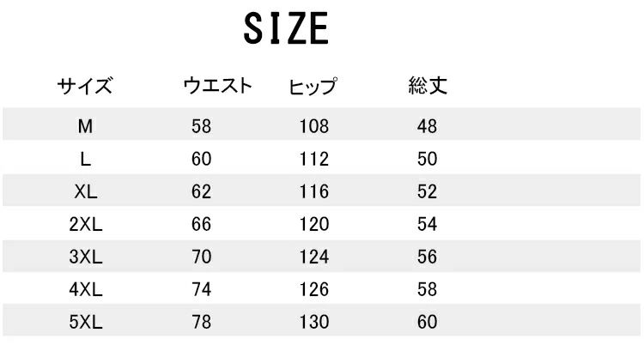The height and width of the screenshot is (351, 644).
Task: Click the 2XL size row label
Action: click(85, 224)
